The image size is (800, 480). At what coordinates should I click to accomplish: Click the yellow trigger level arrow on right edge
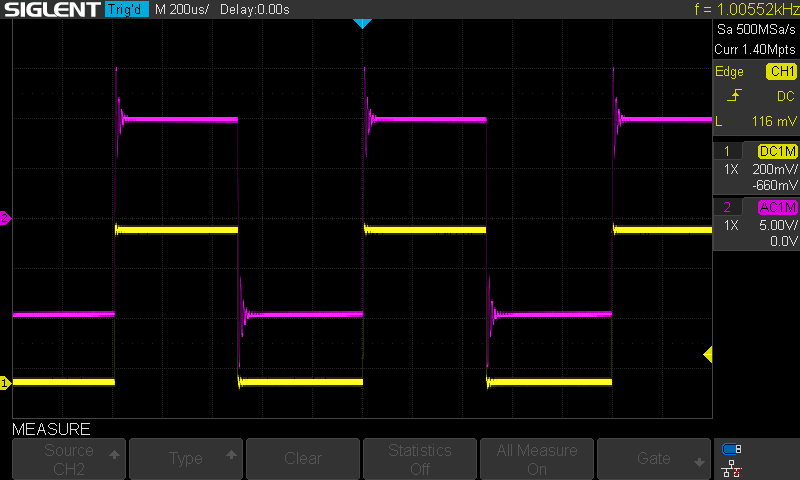pos(708,355)
